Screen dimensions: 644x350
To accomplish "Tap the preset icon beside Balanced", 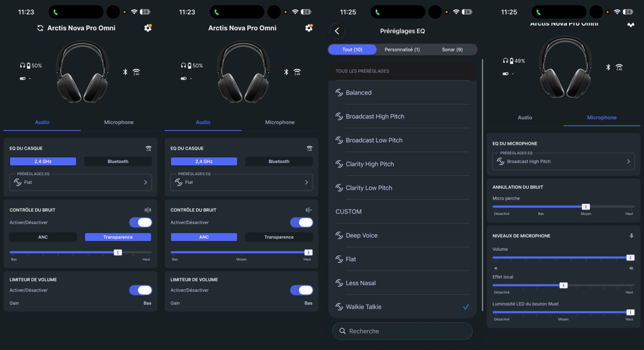I will pos(339,92).
